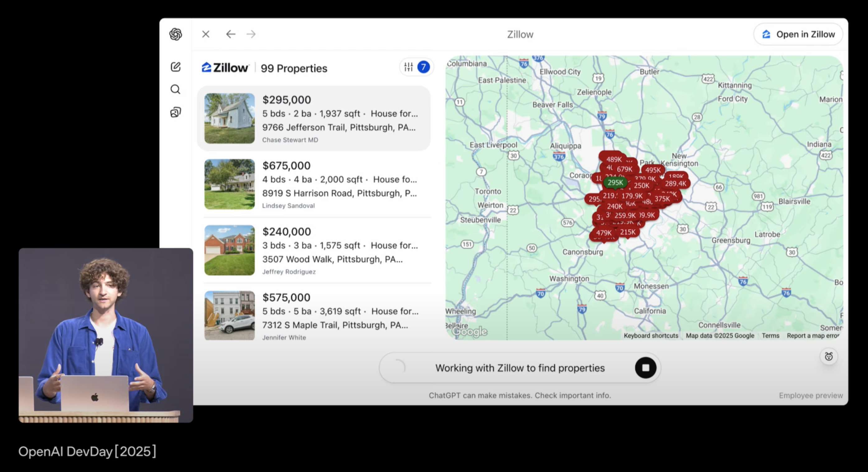Close the Zillow panel with X
Viewport: 868px width, 472px height.
coord(206,34)
